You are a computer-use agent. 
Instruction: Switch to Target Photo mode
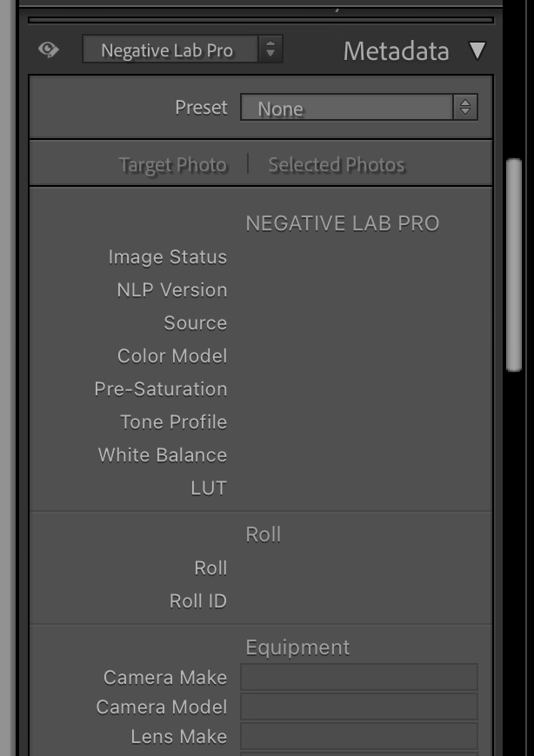[173, 165]
